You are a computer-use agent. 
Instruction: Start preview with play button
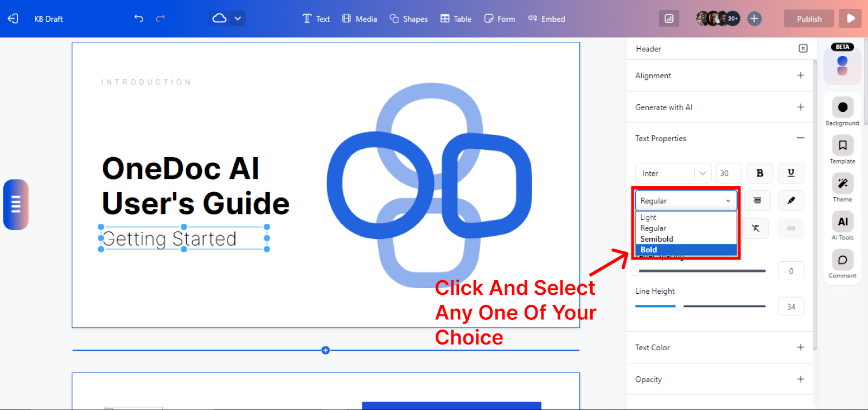(x=851, y=18)
